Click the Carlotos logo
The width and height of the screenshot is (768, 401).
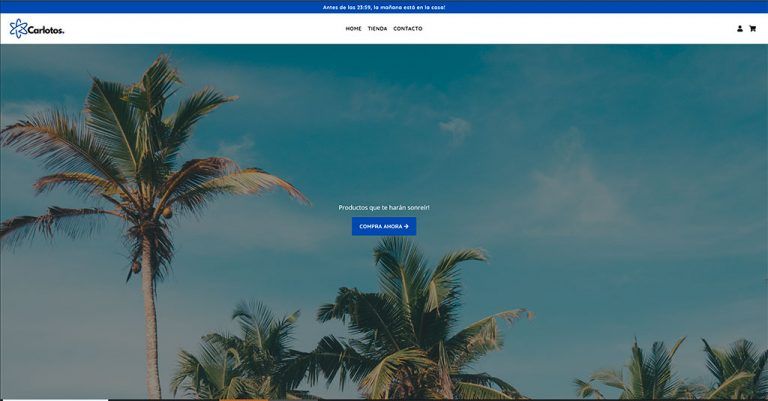point(37,29)
